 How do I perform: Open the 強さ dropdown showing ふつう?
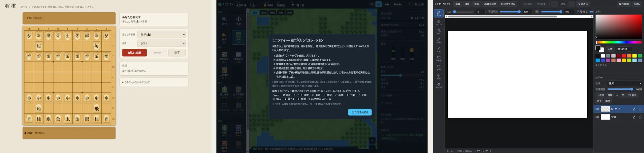point(161,43)
